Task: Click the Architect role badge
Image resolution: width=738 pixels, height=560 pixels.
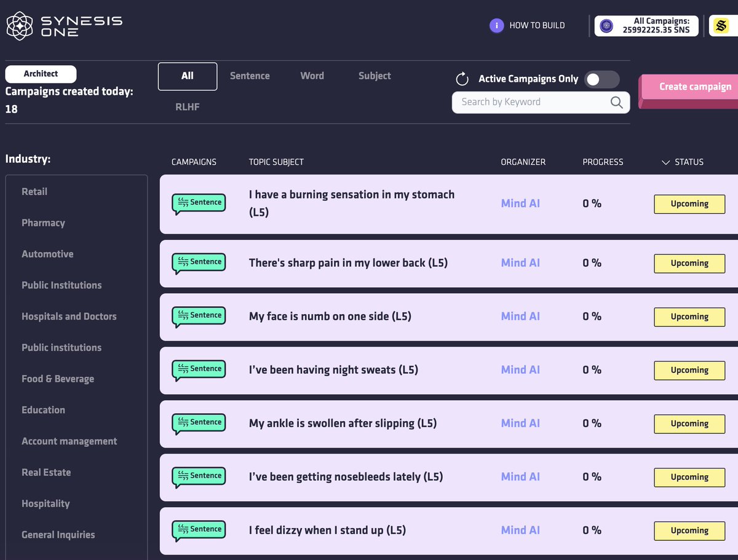Action: [x=41, y=73]
